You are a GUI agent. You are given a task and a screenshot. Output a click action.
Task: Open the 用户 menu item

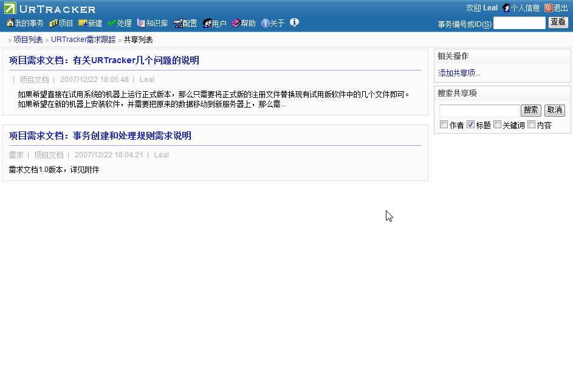pyautogui.click(x=219, y=24)
